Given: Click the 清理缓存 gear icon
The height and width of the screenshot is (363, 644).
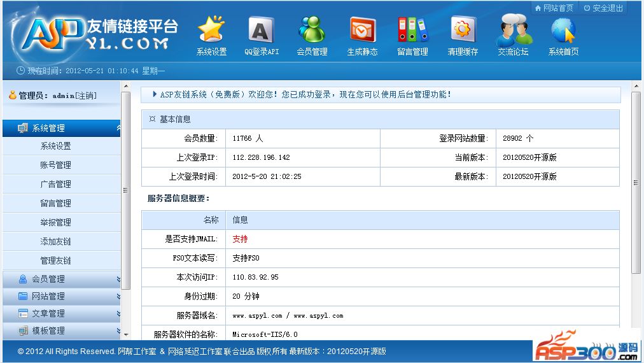Looking at the screenshot, I should 463,29.
